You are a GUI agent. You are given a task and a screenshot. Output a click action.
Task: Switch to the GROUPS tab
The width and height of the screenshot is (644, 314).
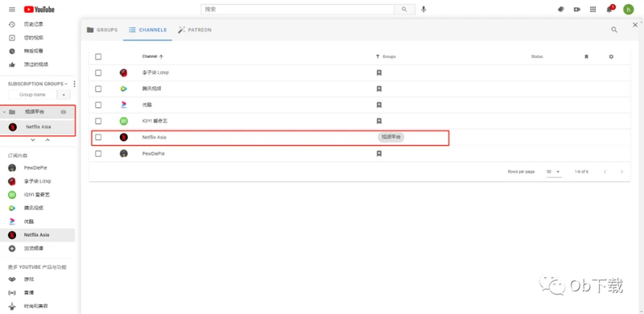(x=102, y=30)
